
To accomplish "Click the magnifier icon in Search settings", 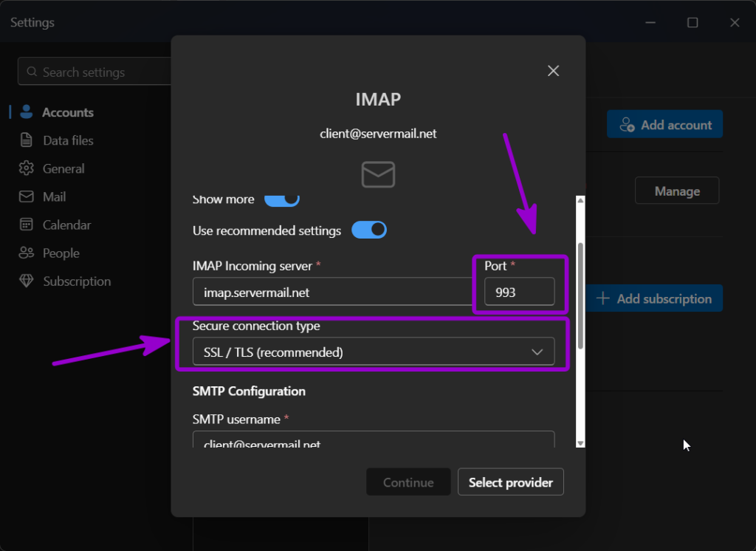I will [x=32, y=72].
